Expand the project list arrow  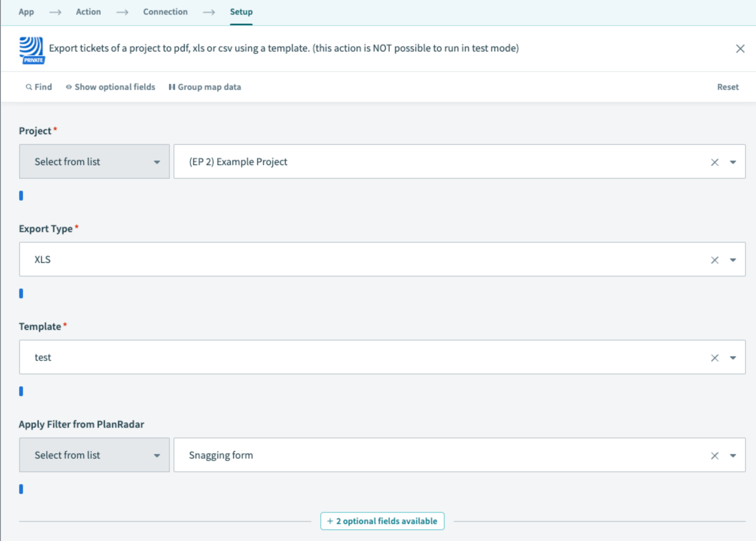(x=733, y=162)
